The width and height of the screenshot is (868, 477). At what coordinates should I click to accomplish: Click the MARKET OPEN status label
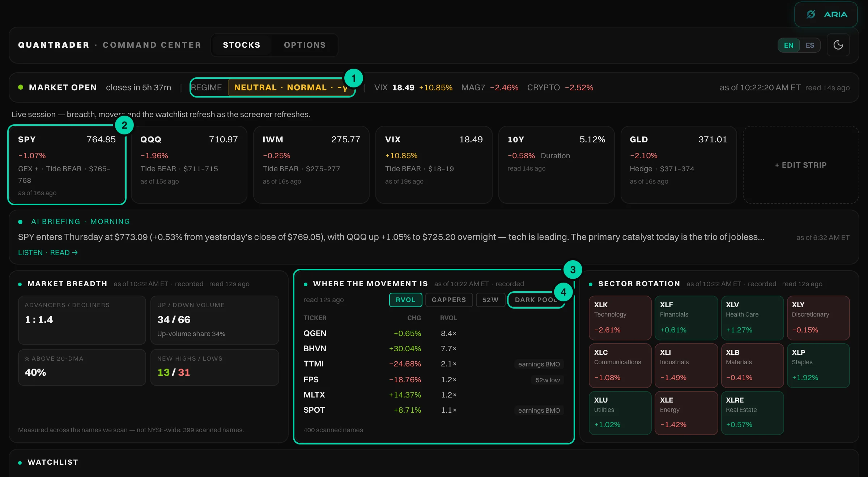tap(63, 87)
